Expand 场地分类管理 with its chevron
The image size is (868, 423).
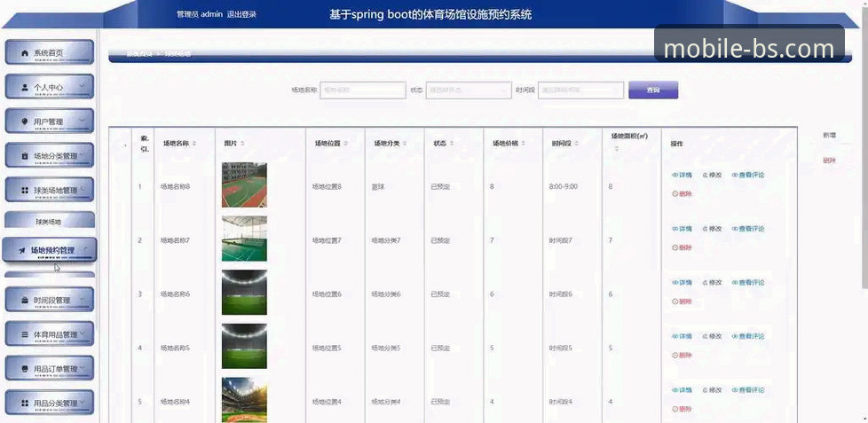(82, 155)
